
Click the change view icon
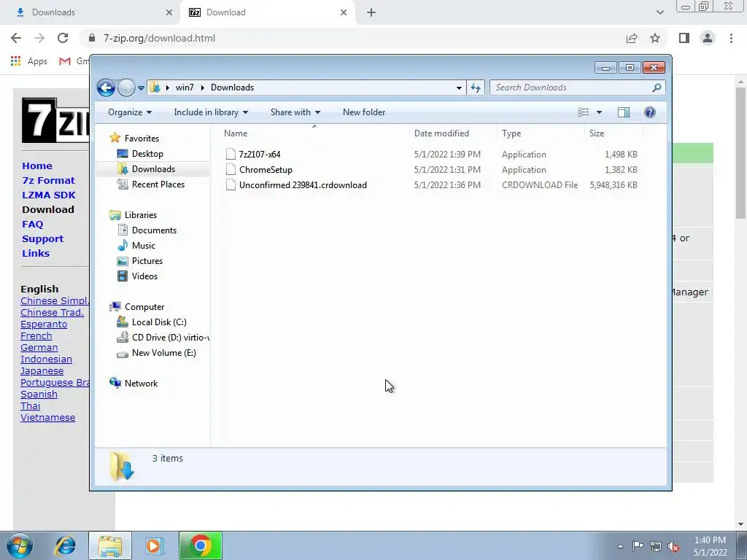coord(583,112)
